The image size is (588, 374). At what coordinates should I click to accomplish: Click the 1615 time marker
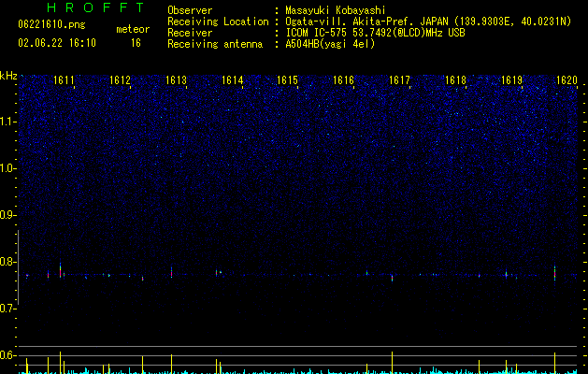[x=287, y=80]
